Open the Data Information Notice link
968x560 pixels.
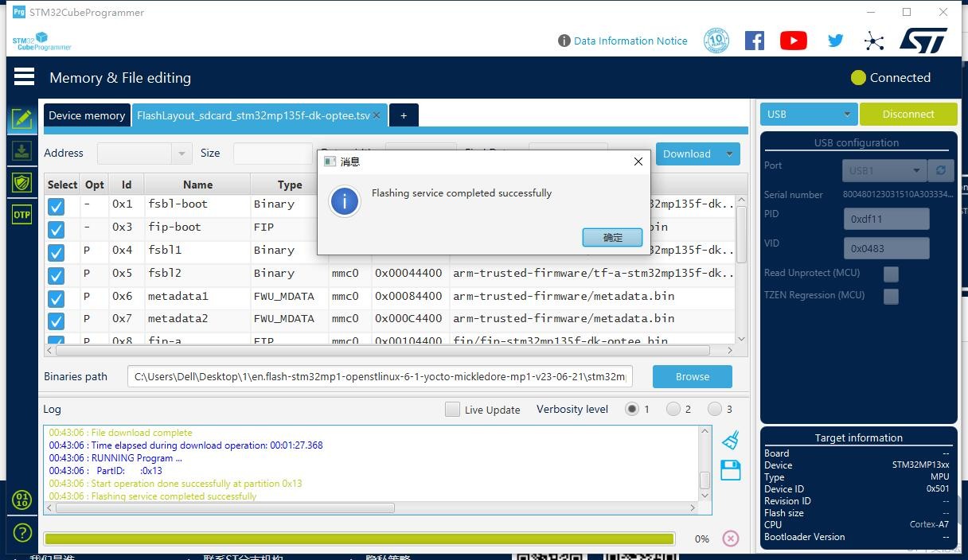(x=630, y=41)
